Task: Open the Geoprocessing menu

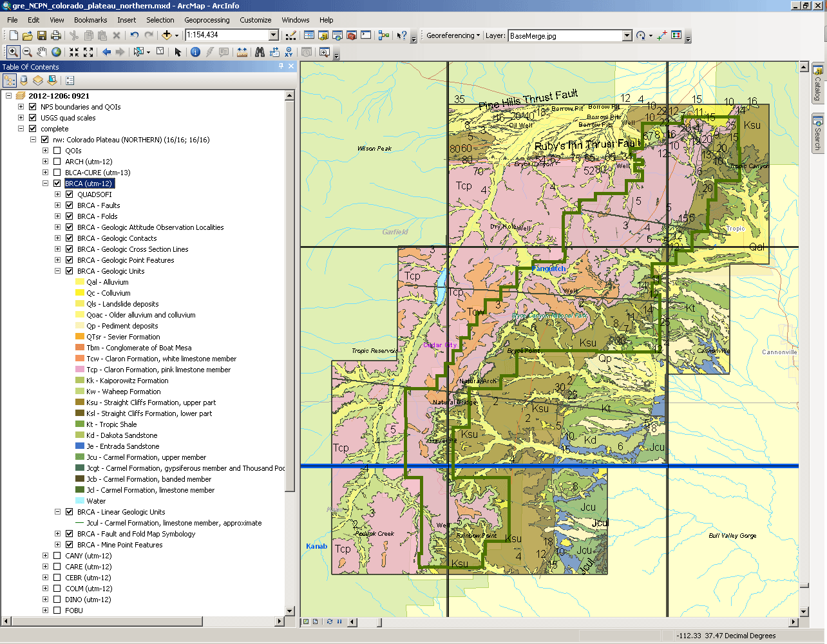Action: click(207, 20)
